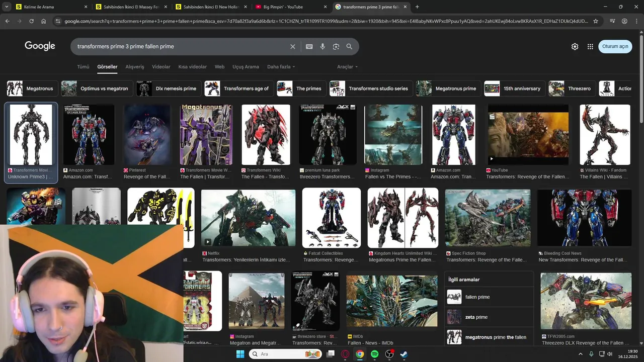Show hidden system tray icons
The width and height of the screenshot is (644, 362).
(580, 354)
